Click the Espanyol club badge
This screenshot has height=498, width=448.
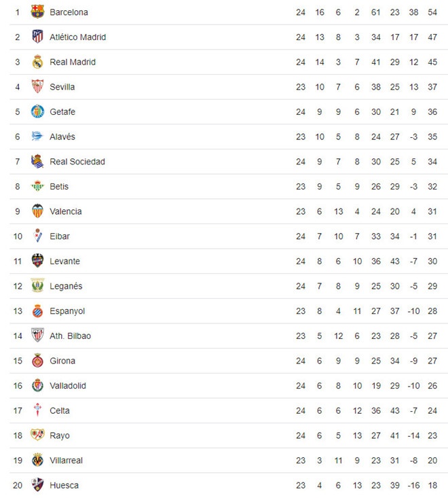(37, 311)
